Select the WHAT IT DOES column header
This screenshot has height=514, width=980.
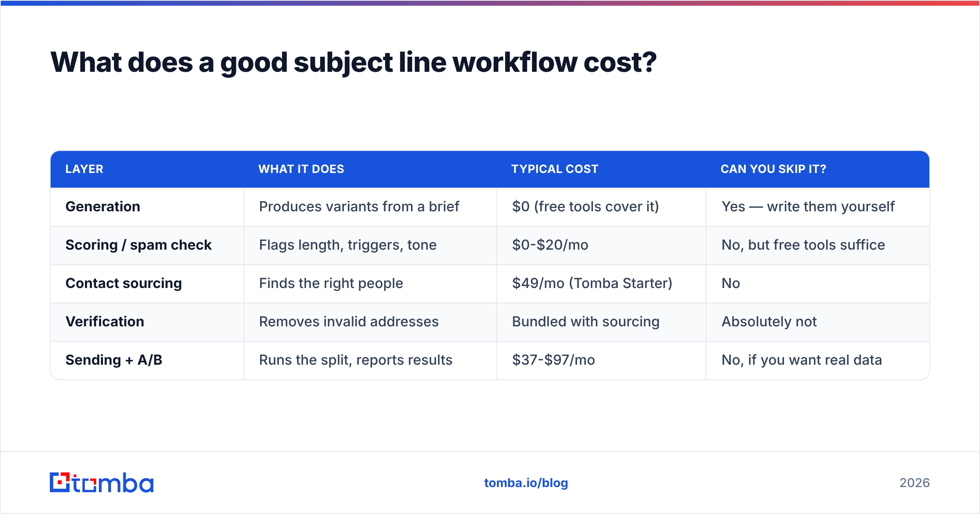point(301,169)
